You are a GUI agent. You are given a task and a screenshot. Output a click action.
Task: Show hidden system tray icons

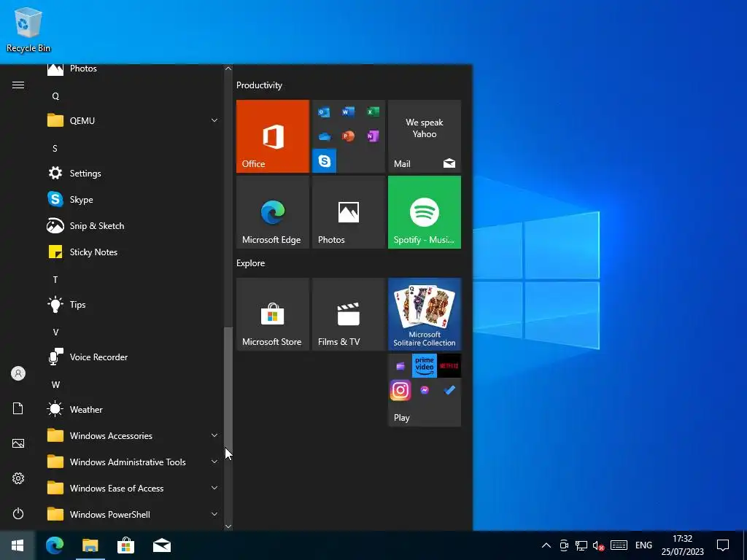tap(546, 545)
